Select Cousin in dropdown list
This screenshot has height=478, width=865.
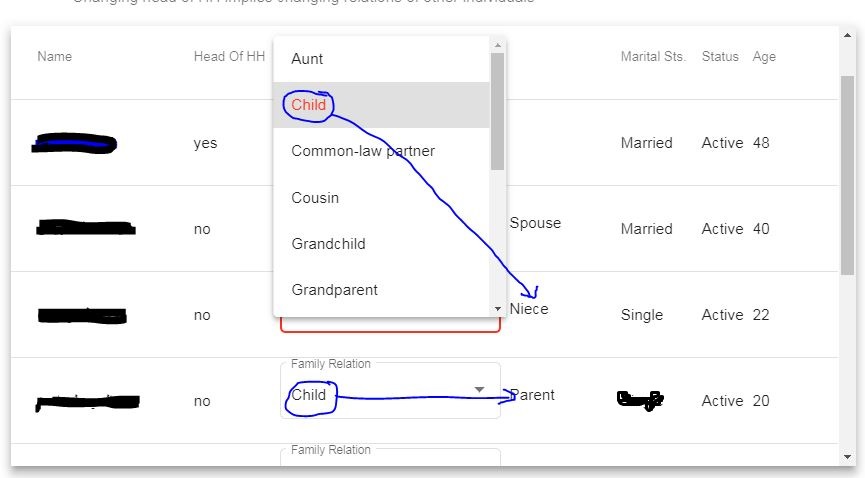point(315,198)
